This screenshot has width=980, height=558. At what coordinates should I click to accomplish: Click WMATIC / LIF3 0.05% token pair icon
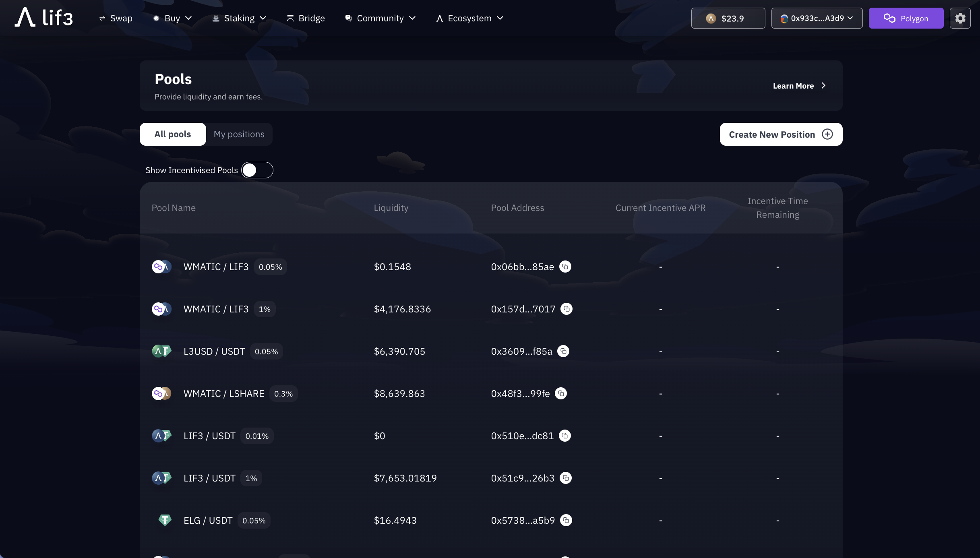tap(161, 267)
